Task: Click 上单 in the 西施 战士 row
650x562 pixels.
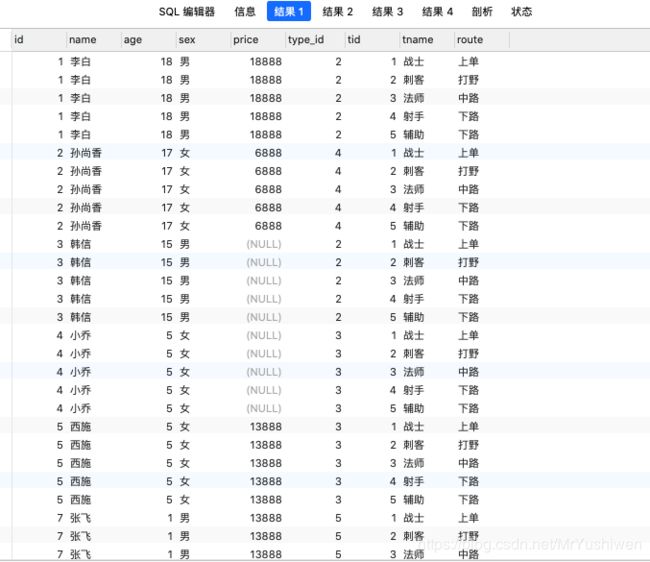Action: click(468, 426)
